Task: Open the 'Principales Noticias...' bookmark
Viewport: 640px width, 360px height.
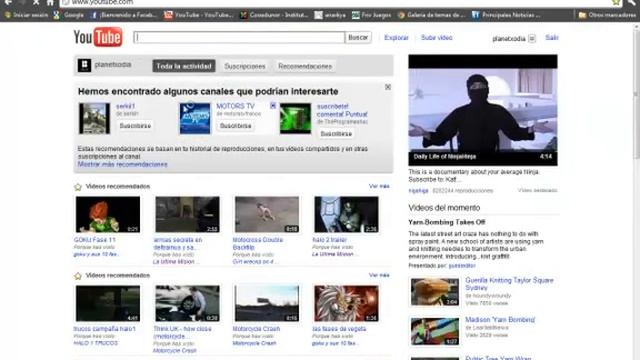Action: (x=506, y=15)
